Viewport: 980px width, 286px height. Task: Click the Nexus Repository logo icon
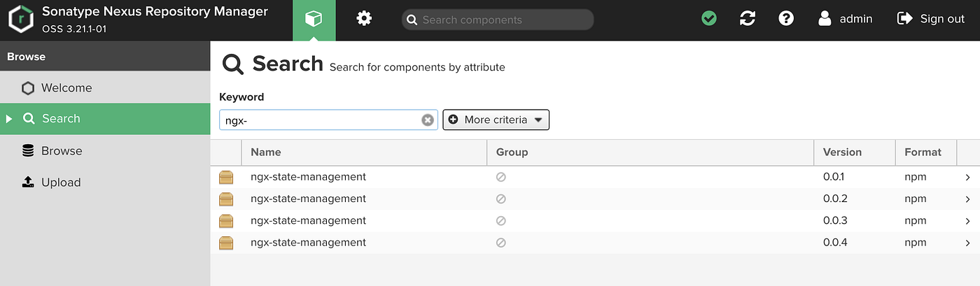point(21,20)
